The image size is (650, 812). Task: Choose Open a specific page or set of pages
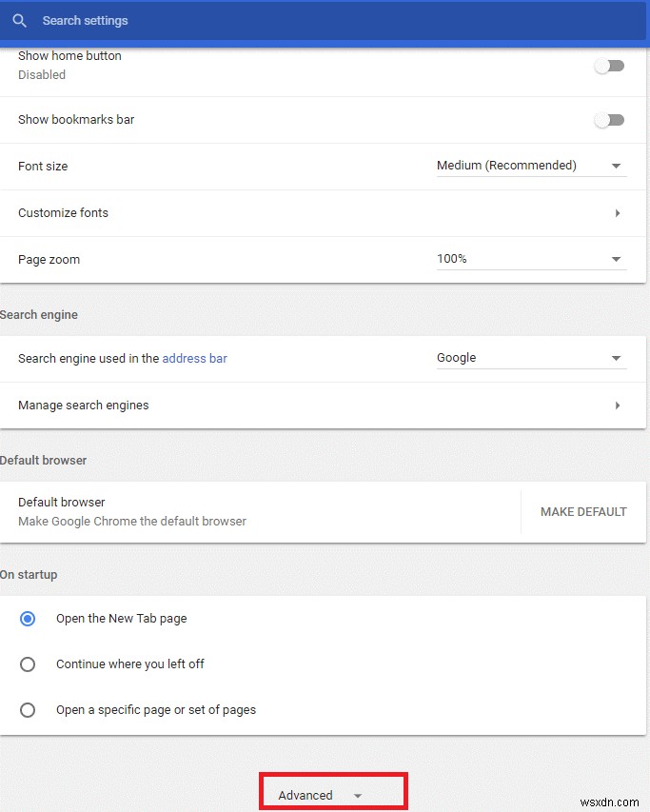click(28, 709)
